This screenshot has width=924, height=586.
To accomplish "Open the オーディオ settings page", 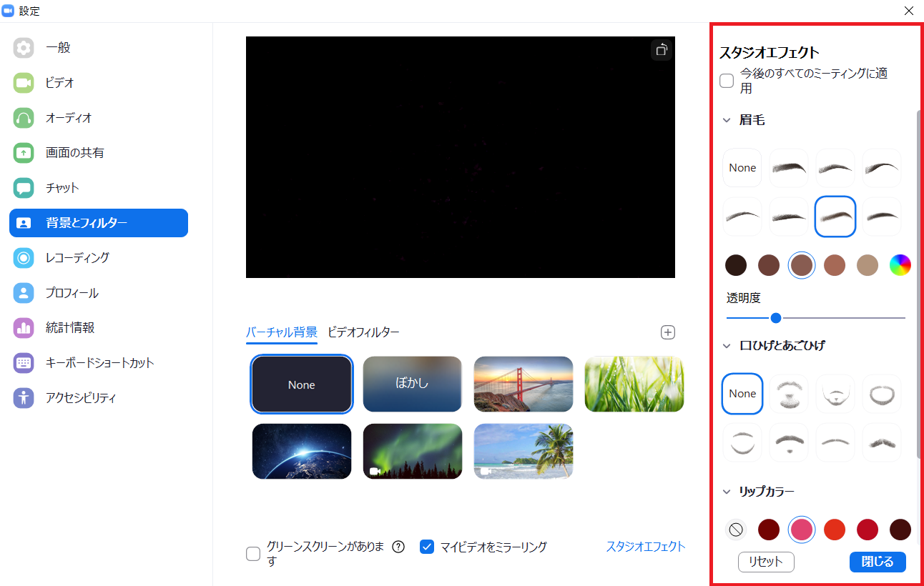I will [x=69, y=118].
